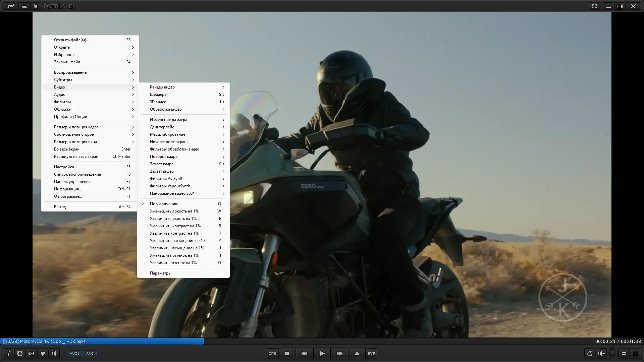Open subtitle options via speech bubble icon
The image size is (644, 362).
43,353
